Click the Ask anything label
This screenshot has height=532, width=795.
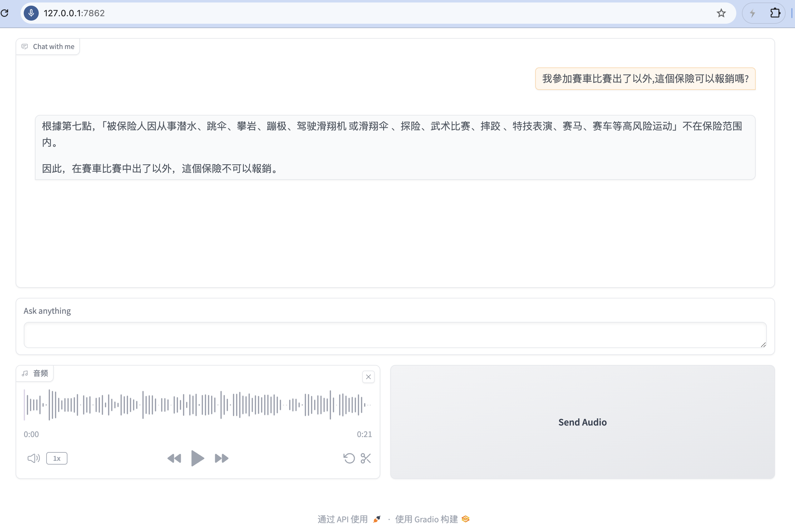pos(47,311)
